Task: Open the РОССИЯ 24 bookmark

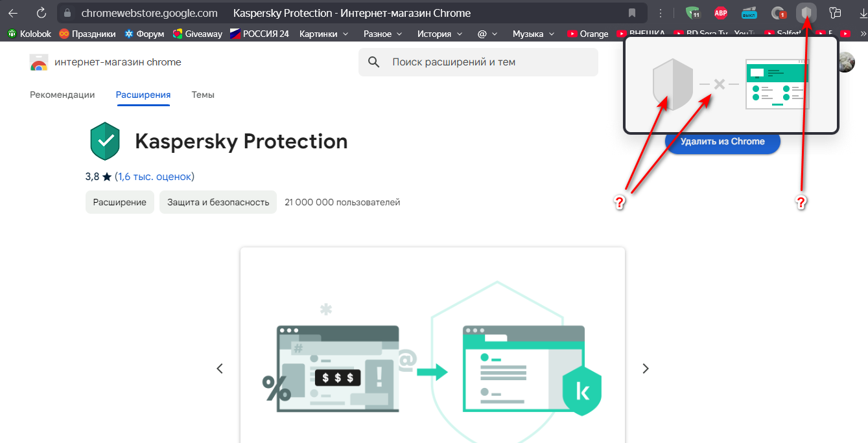Action: [259, 34]
